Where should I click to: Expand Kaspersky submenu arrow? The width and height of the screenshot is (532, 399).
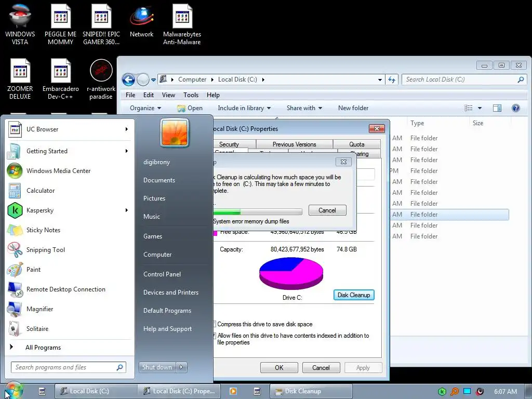click(127, 210)
